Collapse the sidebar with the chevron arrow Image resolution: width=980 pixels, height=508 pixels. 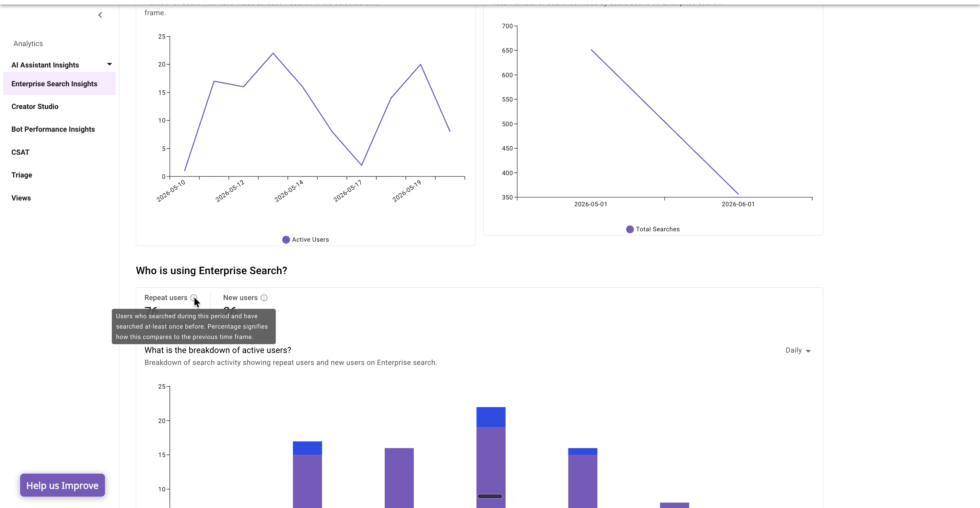pyautogui.click(x=100, y=15)
